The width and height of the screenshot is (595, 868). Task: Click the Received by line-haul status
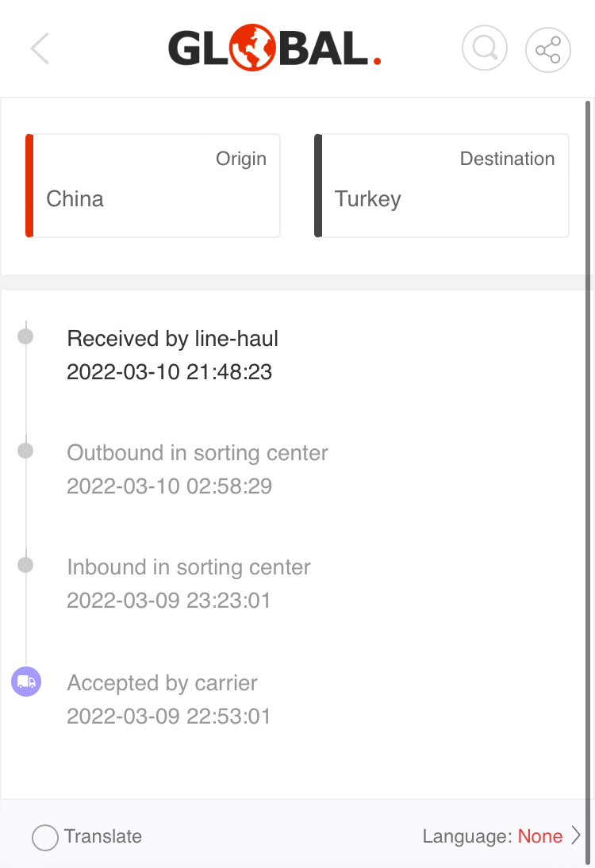click(x=173, y=339)
